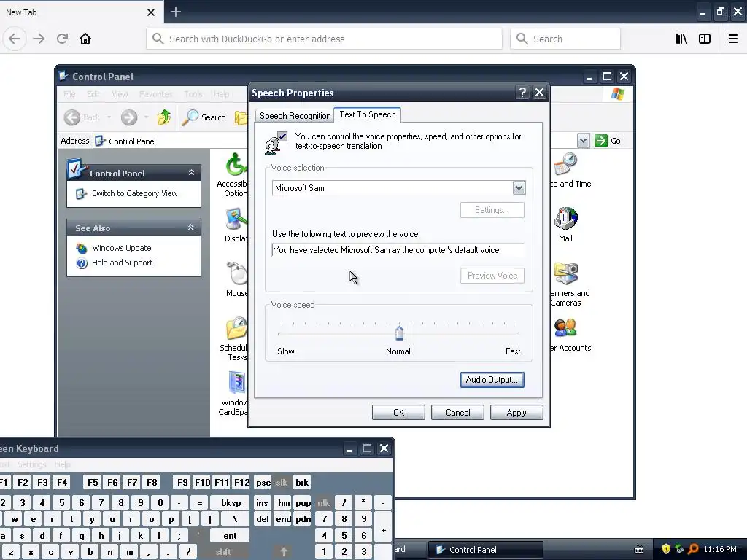Collapse the See Also section

[191, 227]
